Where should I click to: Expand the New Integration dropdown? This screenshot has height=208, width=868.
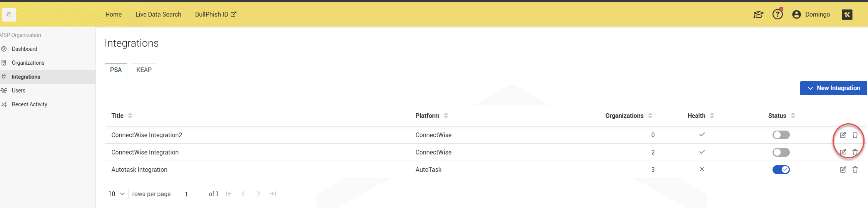coord(833,88)
